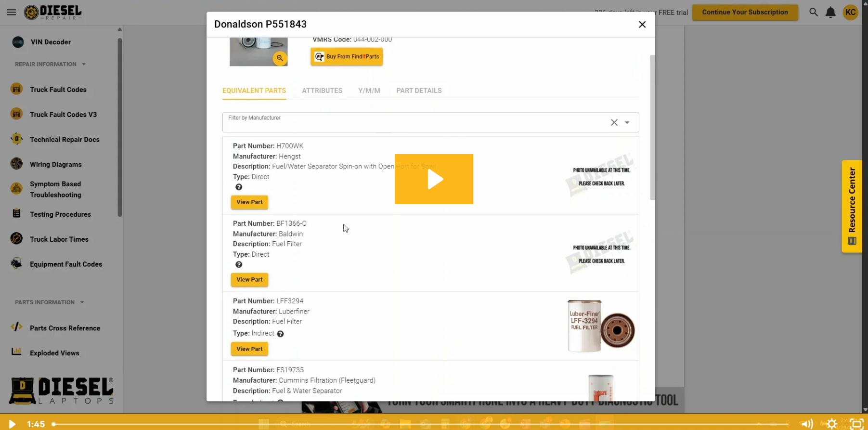The image size is (868, 430).
Task: Open Parts Cross Reference in sidebar
Action: pyautogui.click(x=65, y=328)
